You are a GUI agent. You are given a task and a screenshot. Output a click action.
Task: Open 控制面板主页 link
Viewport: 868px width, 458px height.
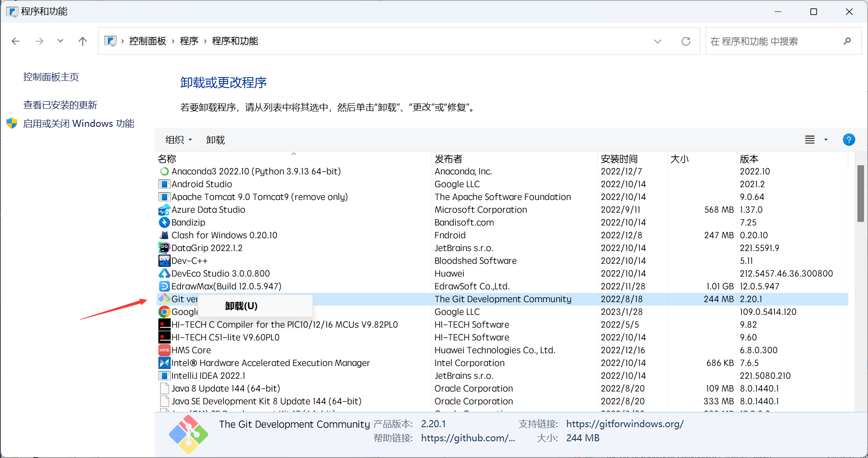pos(51,77)
